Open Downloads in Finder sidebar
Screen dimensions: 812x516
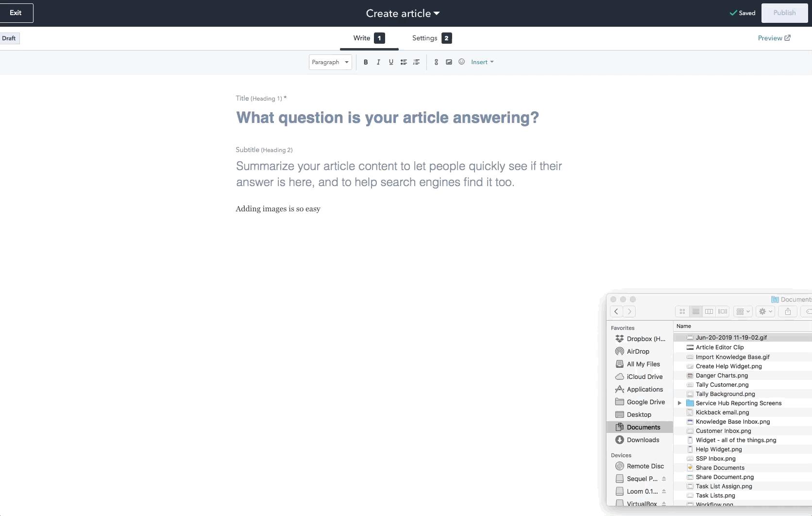tap(643, 440)
